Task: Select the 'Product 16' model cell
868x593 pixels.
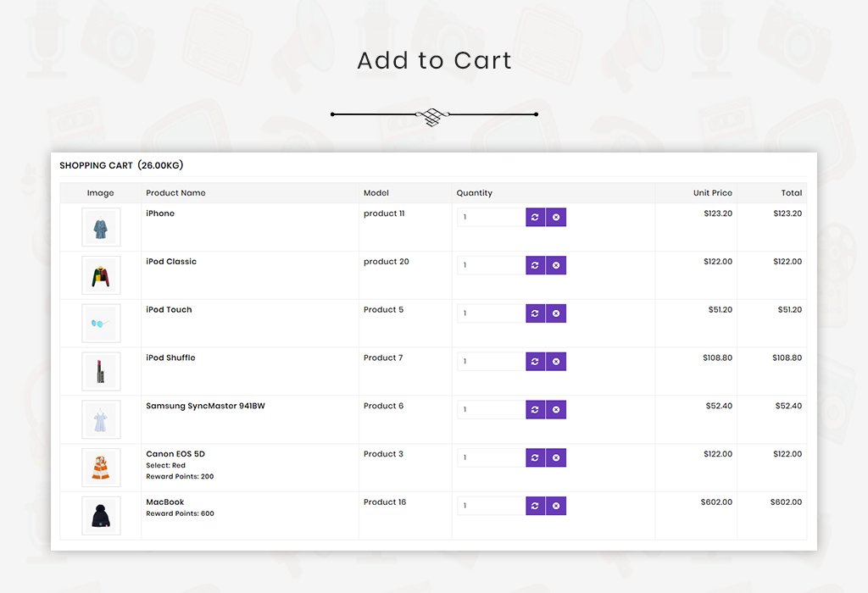Action: coord(385,502)
